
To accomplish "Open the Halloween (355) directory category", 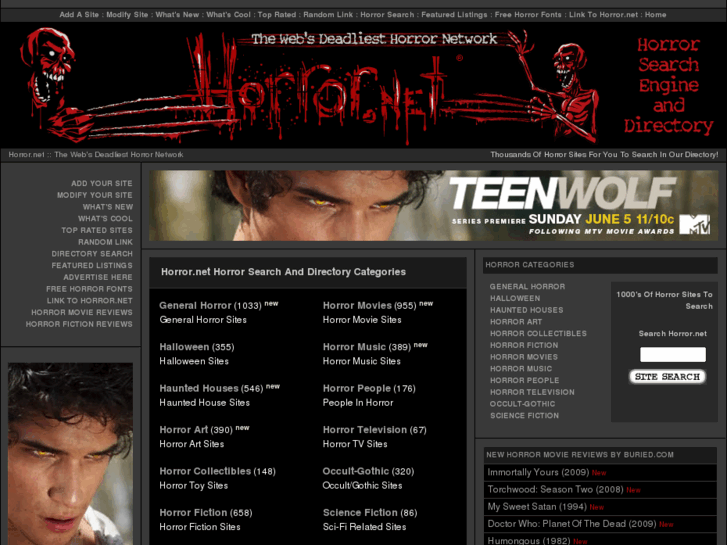I will 184,347.
